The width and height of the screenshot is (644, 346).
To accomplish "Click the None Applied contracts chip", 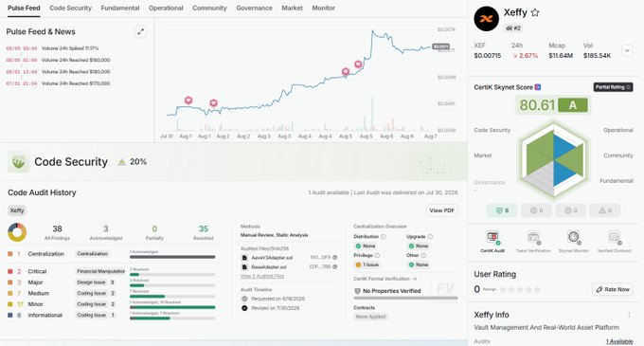I will coord(371,317).
